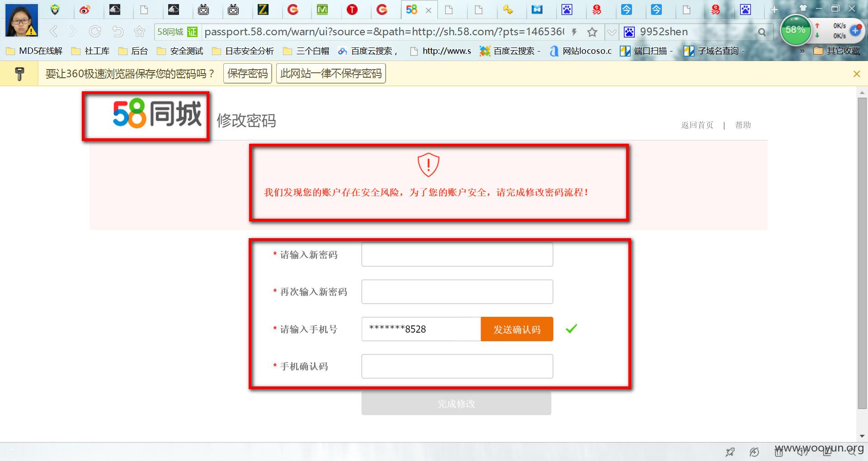Expand the address bar history dropdown
The image size is (868, 461).
pos(612,32)
